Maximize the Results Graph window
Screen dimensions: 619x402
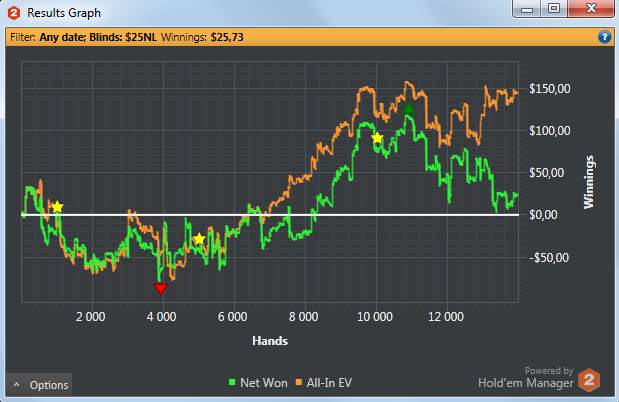tap(554, 9)
